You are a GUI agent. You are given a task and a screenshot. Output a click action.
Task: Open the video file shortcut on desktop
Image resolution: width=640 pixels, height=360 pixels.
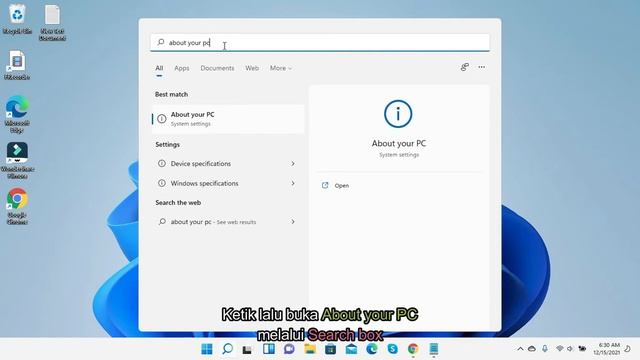(x=17, y=64)
